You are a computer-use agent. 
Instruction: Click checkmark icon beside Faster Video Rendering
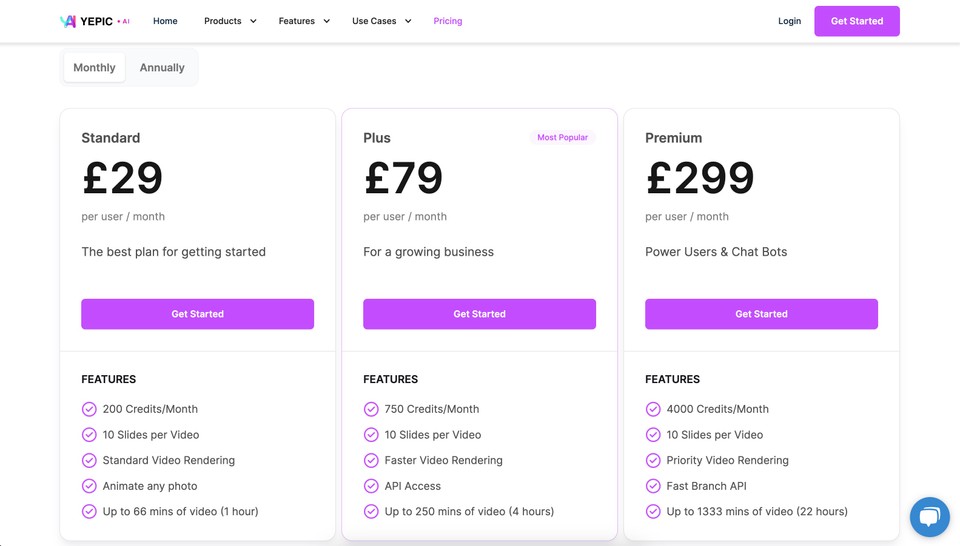[371, 460]
